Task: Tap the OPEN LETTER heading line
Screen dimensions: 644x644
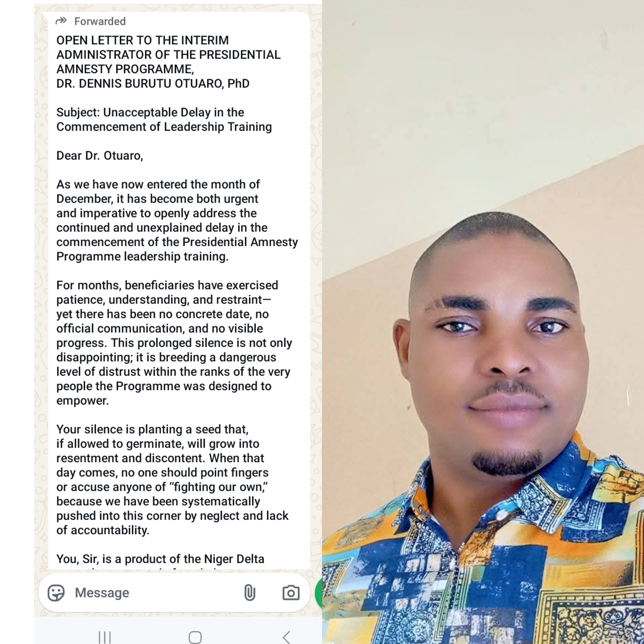Action: click(142, 40)
